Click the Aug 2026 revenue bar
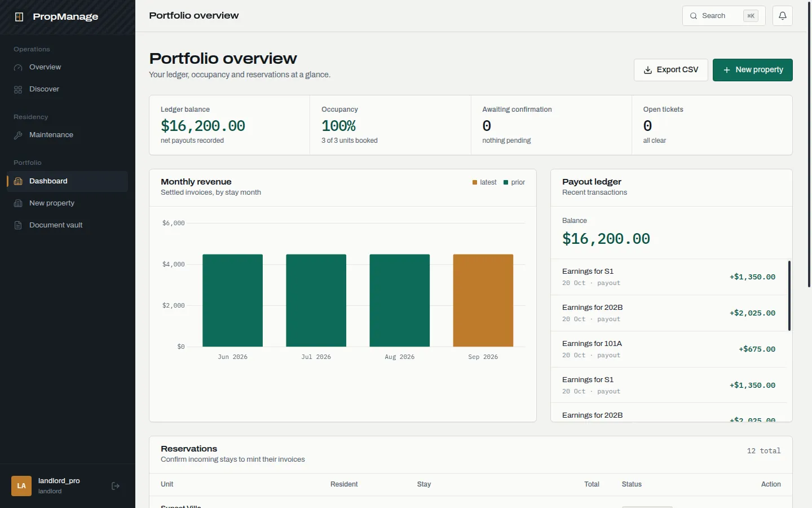Viewport: 812px width, 508px height. pos(400,300)
